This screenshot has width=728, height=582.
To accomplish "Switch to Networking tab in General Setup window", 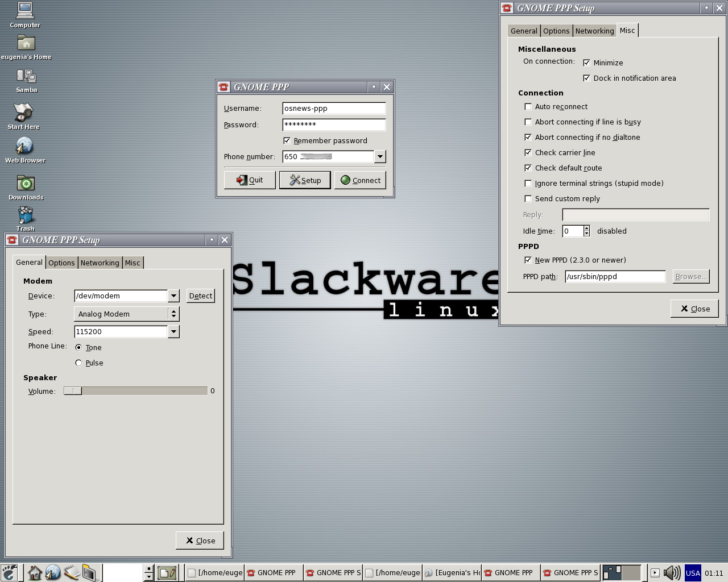I will [100, 263].
